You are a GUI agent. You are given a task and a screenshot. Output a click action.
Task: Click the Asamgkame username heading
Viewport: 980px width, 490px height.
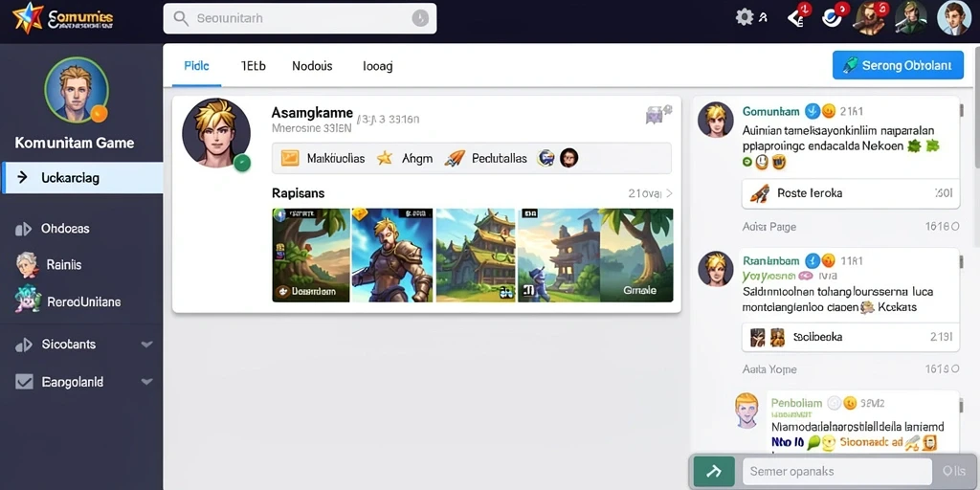coord(312,113)
